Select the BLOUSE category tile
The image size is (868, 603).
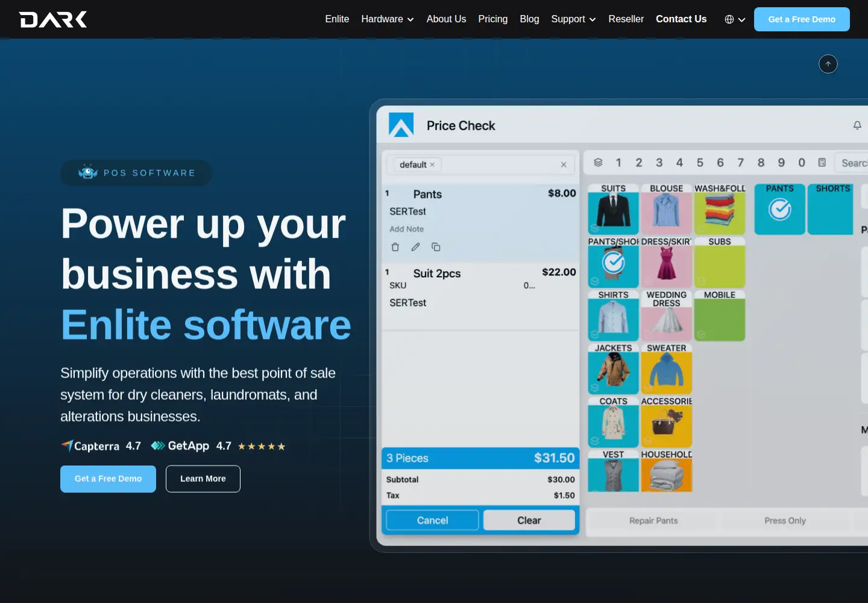667,209
